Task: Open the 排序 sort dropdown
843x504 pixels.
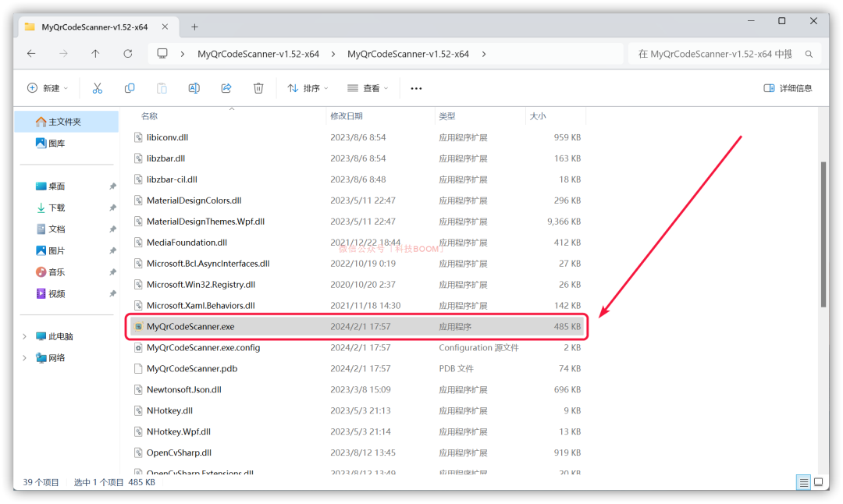Action: point(308,88)
